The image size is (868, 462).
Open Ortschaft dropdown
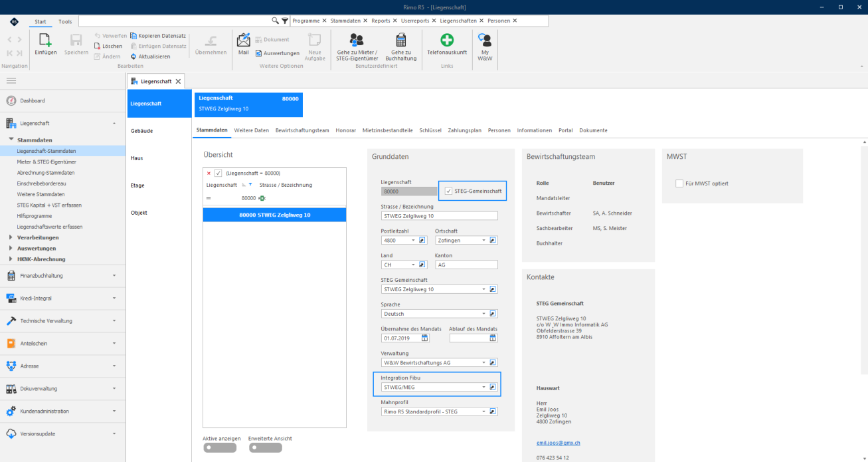(483, 240)
